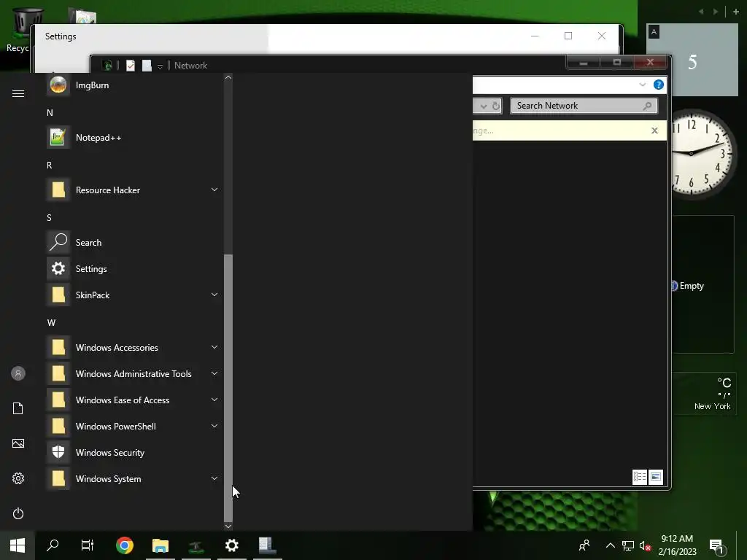The width and height of the screenshot is (747, 560).
Task: Expand Windows PowerShell chevron
Action: tap(214, 425)
